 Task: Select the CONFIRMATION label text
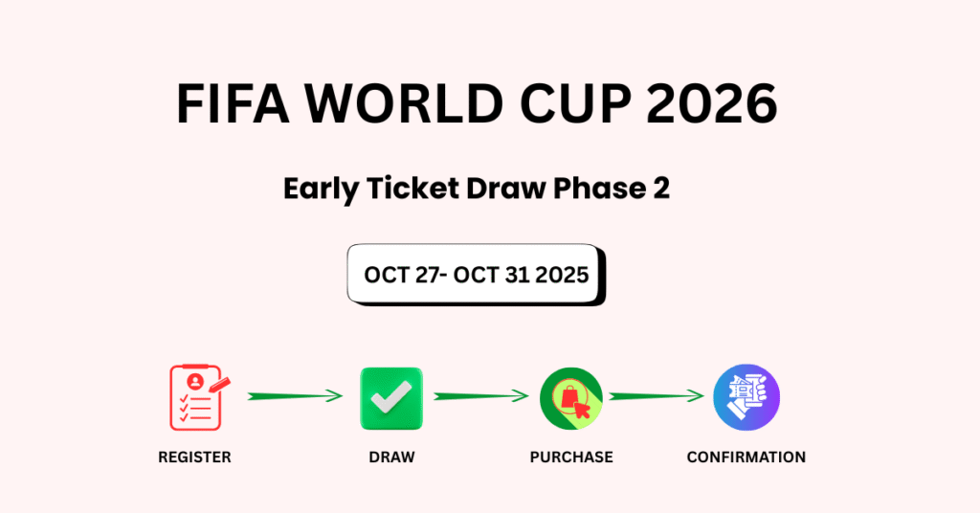click(x=746, y=457)
